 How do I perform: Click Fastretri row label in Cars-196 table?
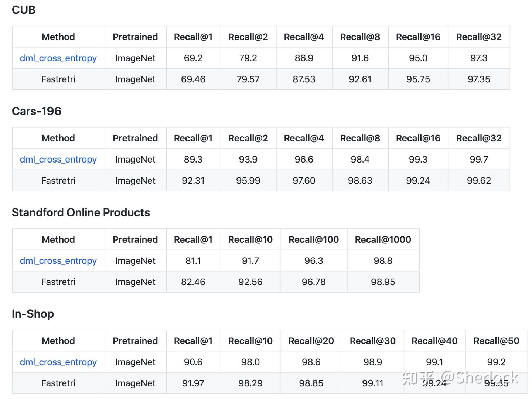58,180
